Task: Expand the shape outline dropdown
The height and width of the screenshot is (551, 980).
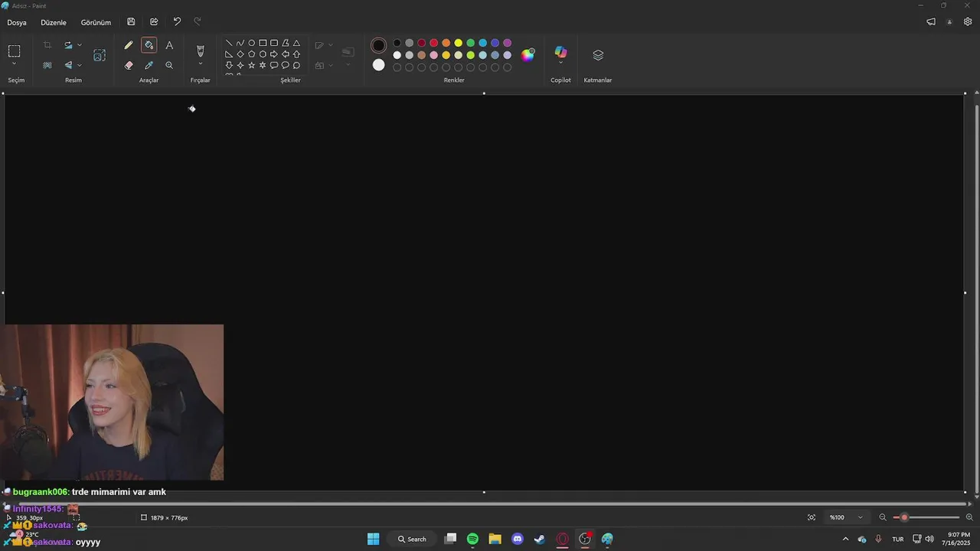Action: (x=331, y=45)
